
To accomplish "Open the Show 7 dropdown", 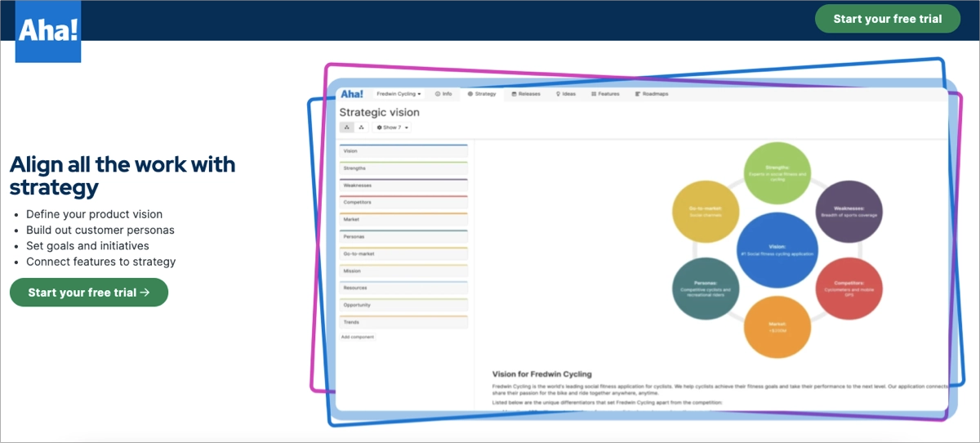I will 393,128.
